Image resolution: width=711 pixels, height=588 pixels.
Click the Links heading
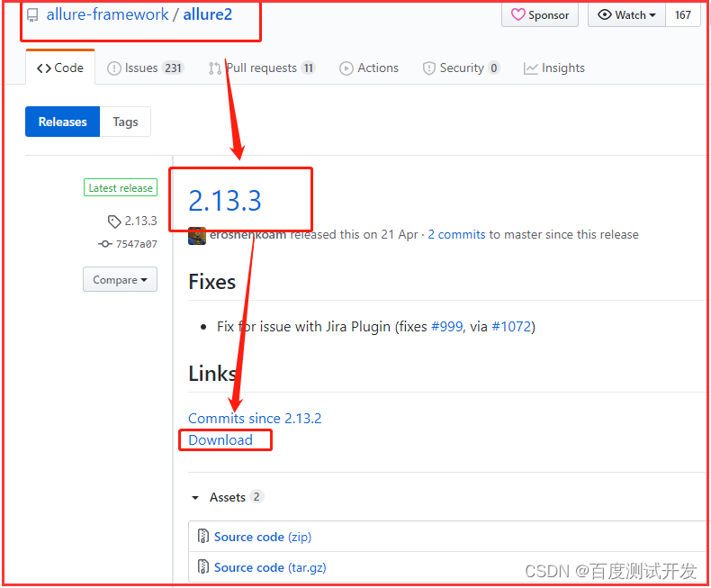point(212,374)
